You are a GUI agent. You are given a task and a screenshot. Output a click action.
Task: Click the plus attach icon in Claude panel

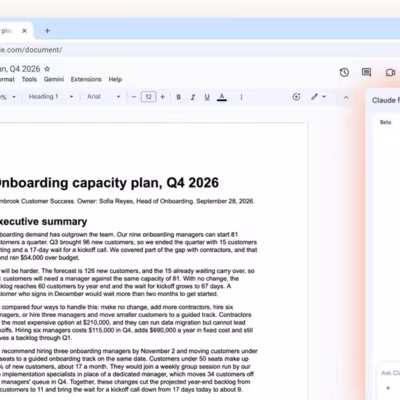coord(388,388)
